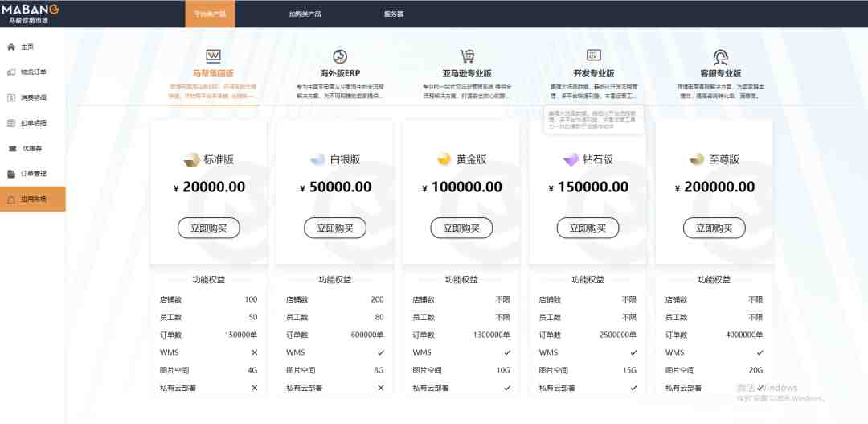Click the ¥ 150000.00 price

(x=588, y=187)
